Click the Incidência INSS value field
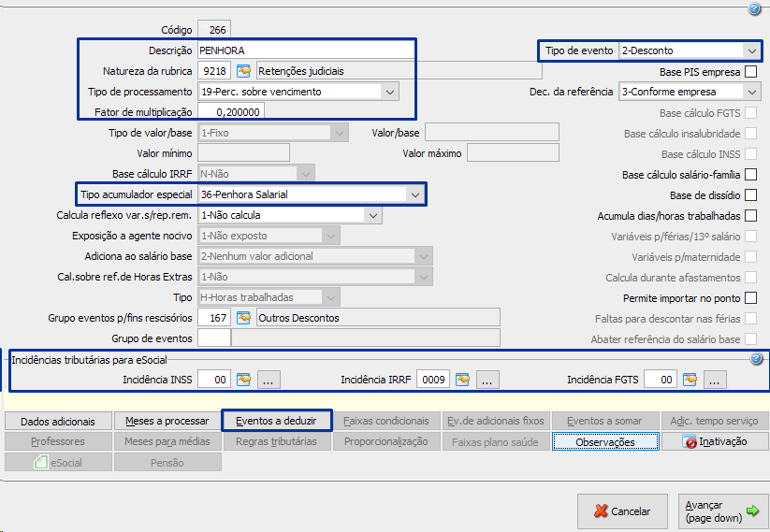The image size is (770, 532). pos(214,380)
